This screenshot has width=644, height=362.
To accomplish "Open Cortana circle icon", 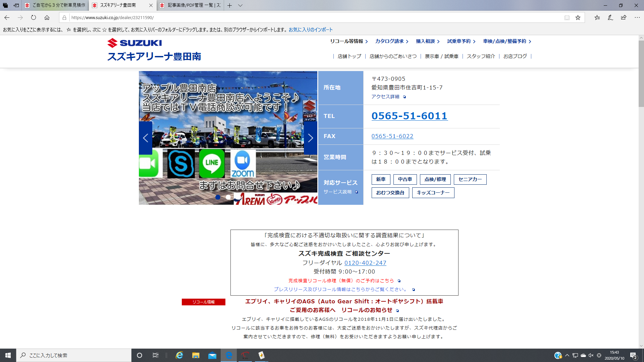I will tap(140, 355).
